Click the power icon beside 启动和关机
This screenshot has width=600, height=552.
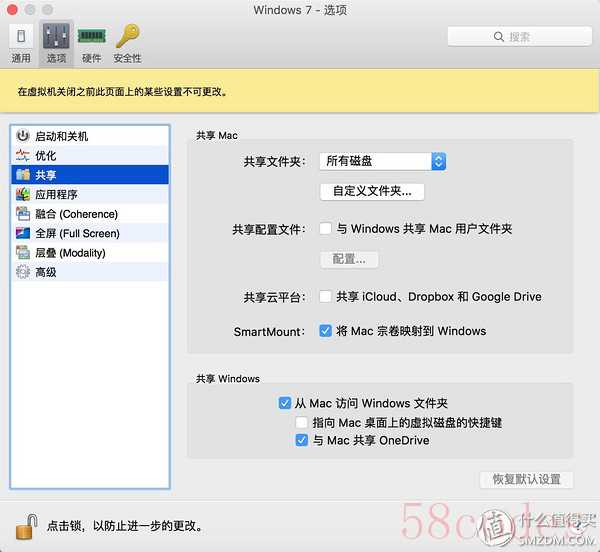(23, 136)
